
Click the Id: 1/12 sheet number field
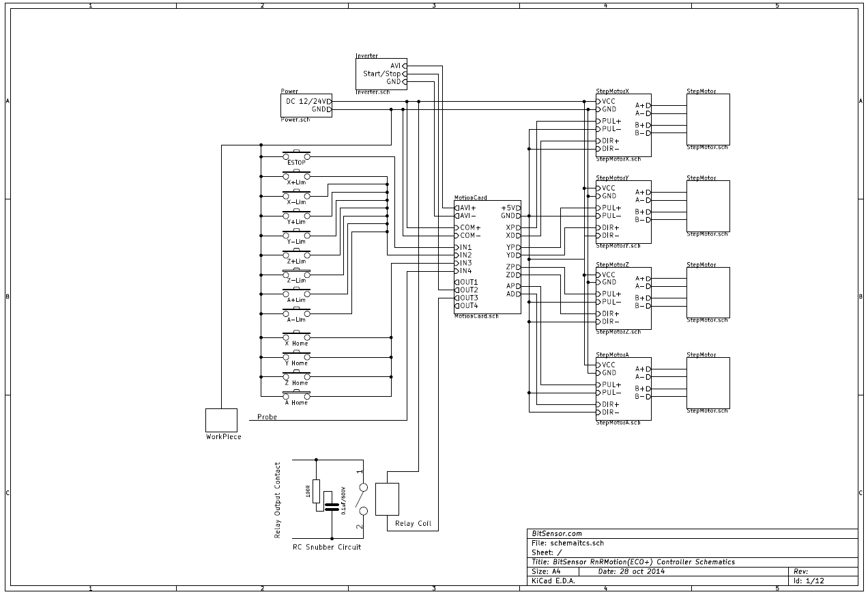coord(809,581)
